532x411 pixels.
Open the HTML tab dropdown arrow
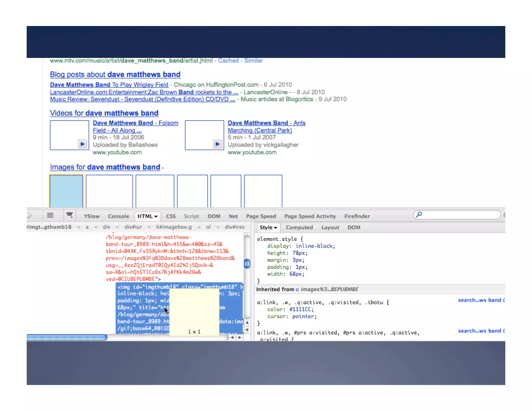click(156, 216)
